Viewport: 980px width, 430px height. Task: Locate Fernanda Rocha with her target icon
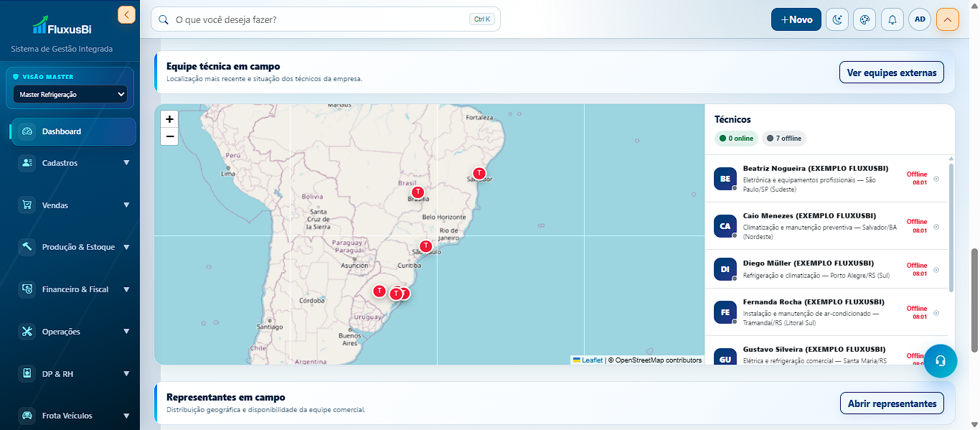(936, 313)
